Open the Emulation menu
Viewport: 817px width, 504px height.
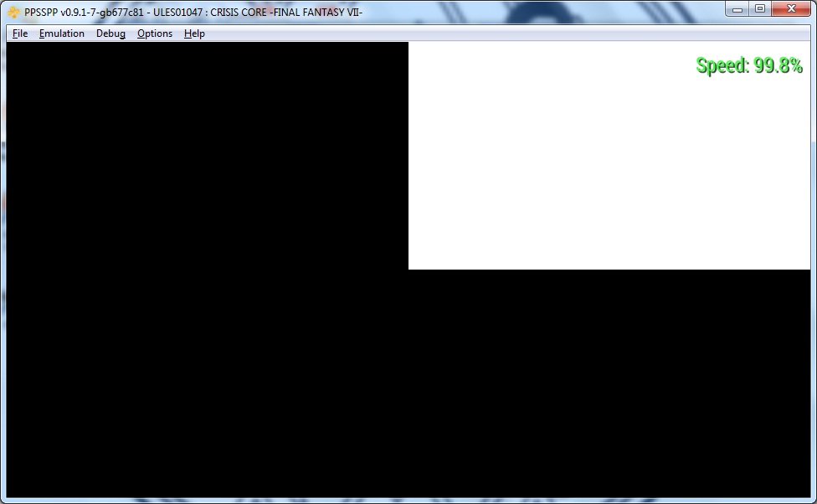pos(62,33)
